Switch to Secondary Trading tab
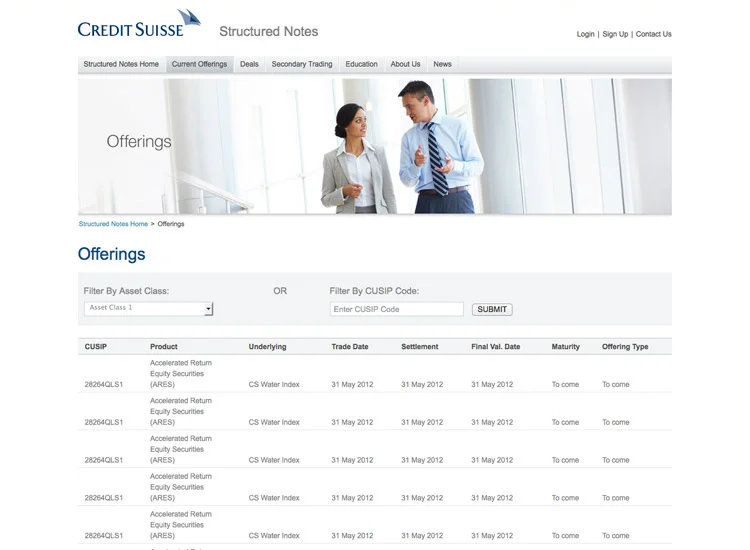This screenshot has height=550, width=750. tap(302, 64)
